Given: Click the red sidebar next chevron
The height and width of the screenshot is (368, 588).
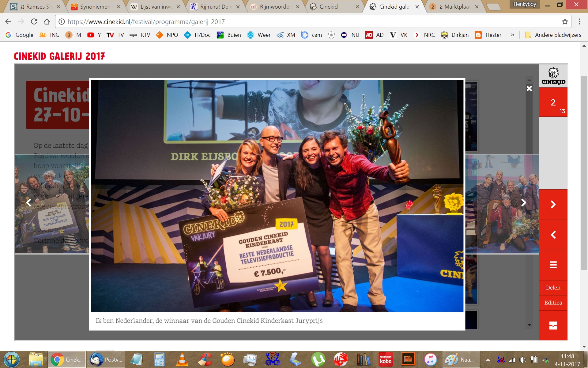Looking at the screenshot, I should (553, 205).
